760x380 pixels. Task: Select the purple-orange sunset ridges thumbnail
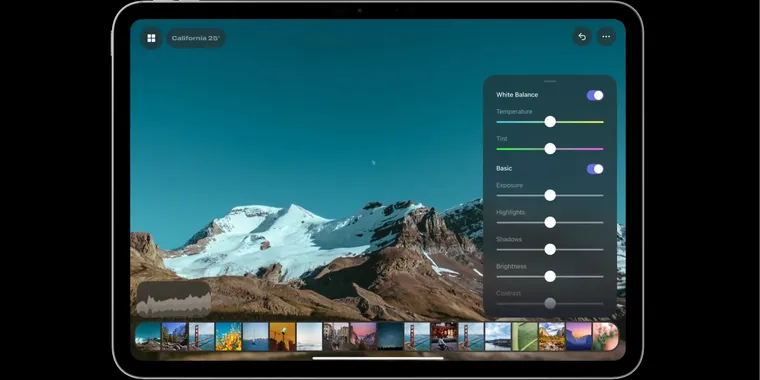579,336
